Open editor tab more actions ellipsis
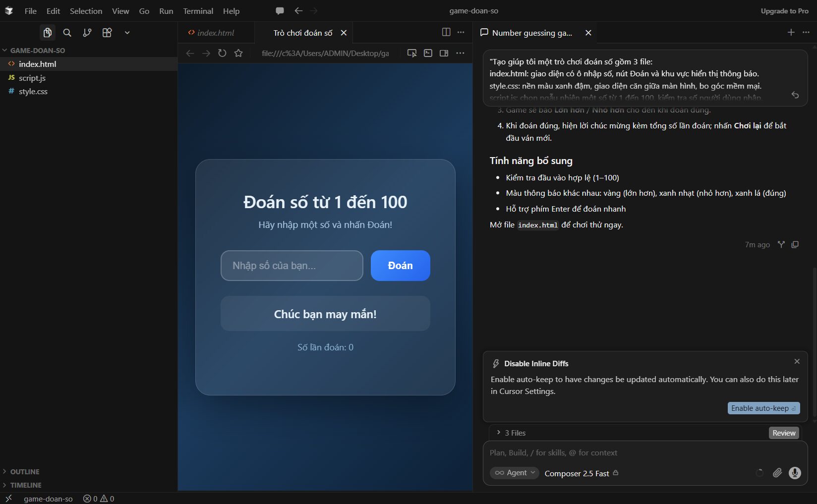Image resolution: width=817 pixels, height=504 pixels. [x=461, y=32]
